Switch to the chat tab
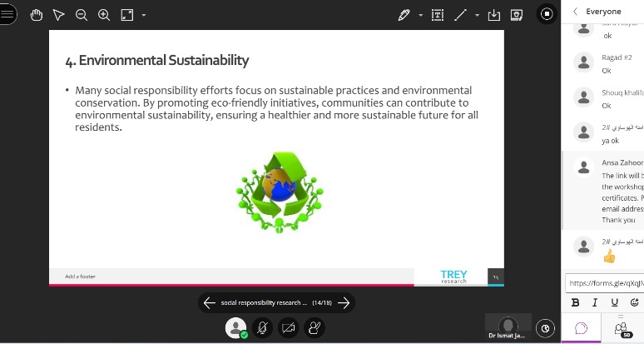This screenshot has height=344, width=644. click(x=582, y=328)
